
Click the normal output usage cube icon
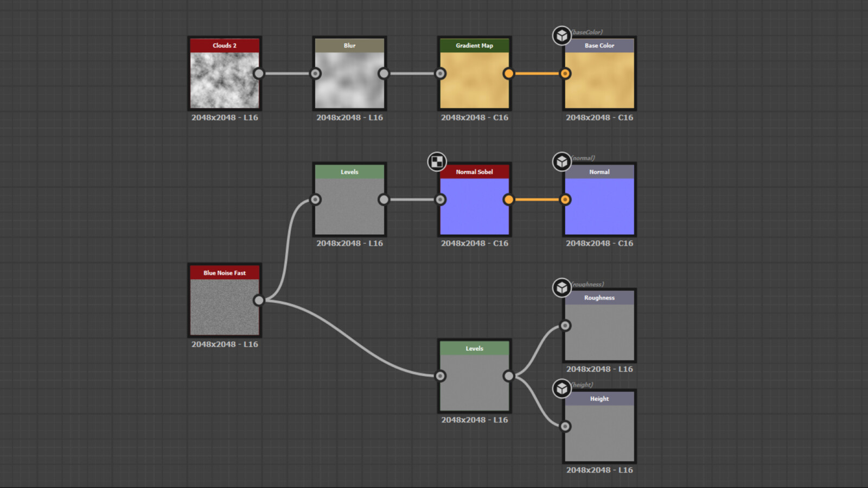point(562,162)
